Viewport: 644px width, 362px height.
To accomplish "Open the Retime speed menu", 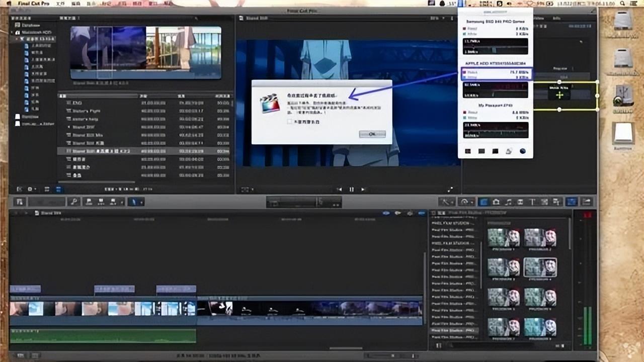I will pyautogui.click(x=466, y=202).
